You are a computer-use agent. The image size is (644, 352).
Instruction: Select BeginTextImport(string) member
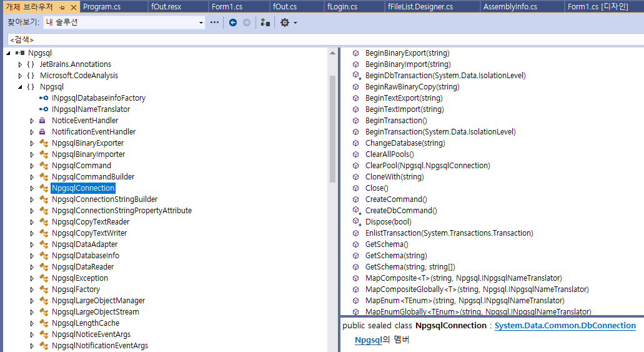pos(404,109)
